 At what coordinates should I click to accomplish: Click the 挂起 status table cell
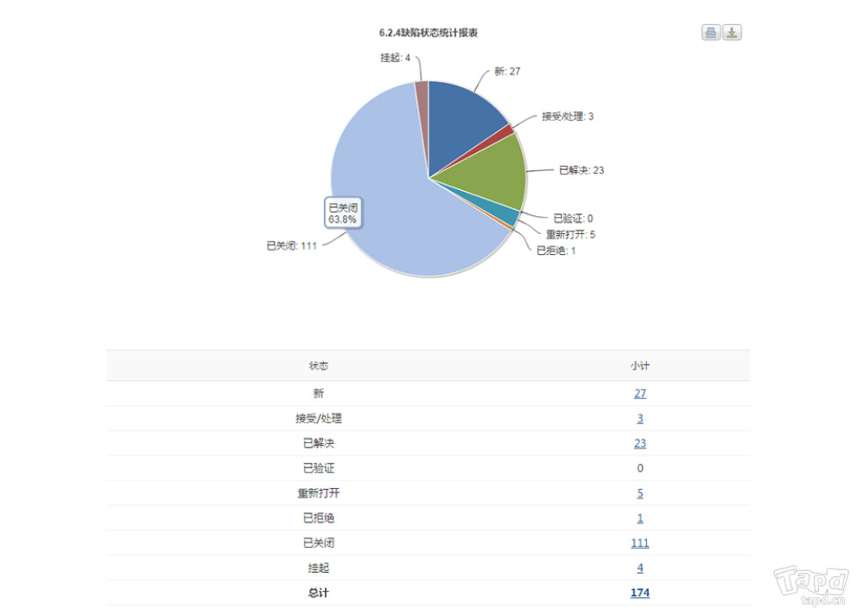319,568
